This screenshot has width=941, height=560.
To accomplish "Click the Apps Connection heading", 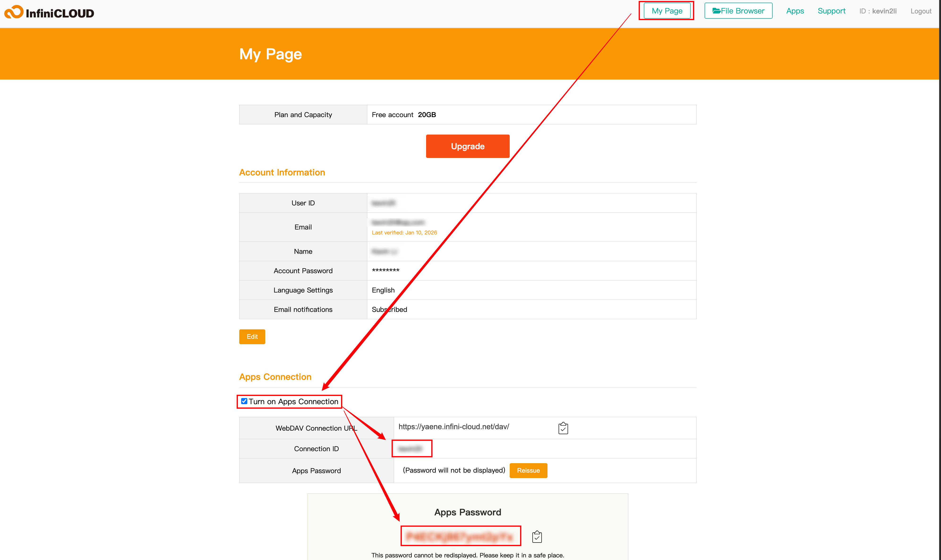I will [275, 377].
